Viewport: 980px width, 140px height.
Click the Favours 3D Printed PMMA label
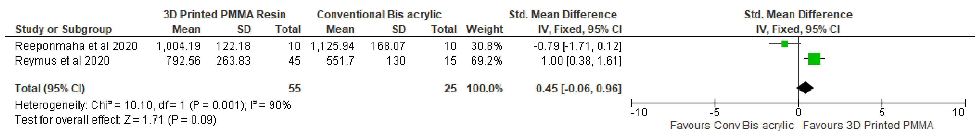pos(868,126)
